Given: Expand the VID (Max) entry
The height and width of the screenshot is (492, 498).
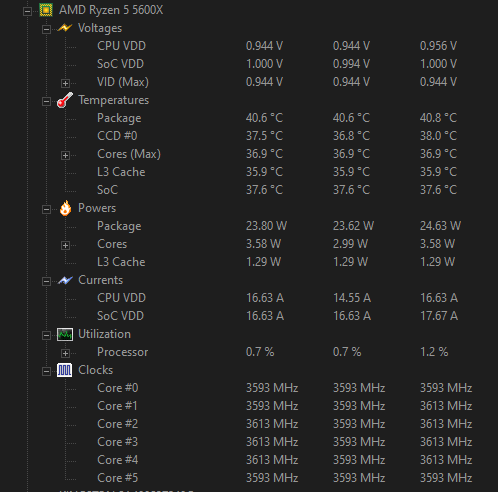Looking at the screenshot, I should pyautogui.click(x=65, y=83).
